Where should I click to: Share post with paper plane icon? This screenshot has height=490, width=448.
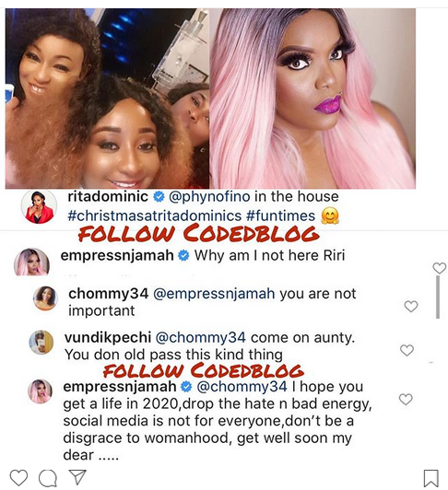click(77, 477)
